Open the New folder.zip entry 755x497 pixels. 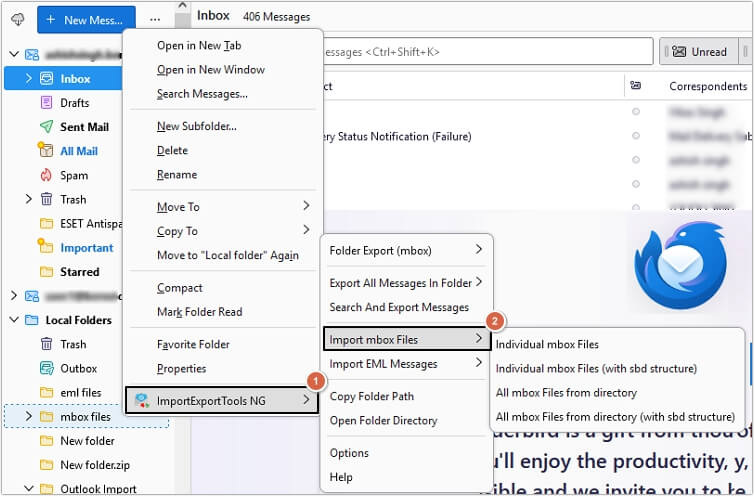pyautogui.click(x=95, y=465)
